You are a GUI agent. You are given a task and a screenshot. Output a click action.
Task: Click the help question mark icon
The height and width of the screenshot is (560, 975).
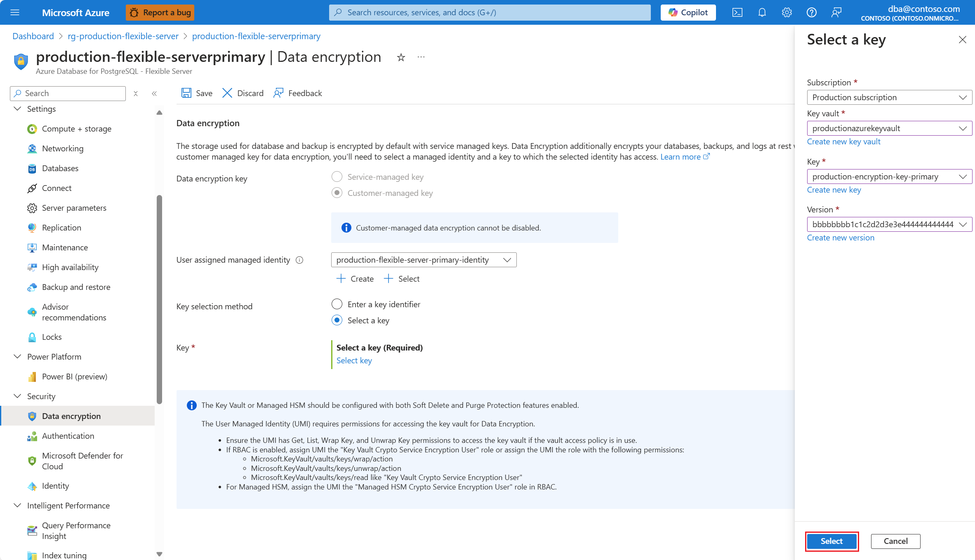811,12
